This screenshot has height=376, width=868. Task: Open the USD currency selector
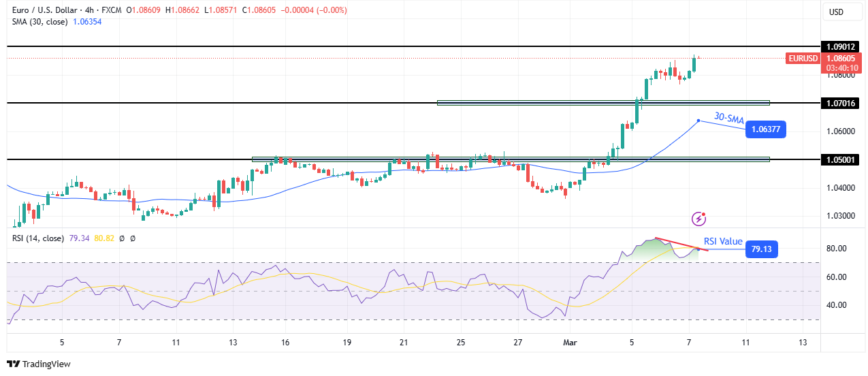tap(835, 12)
